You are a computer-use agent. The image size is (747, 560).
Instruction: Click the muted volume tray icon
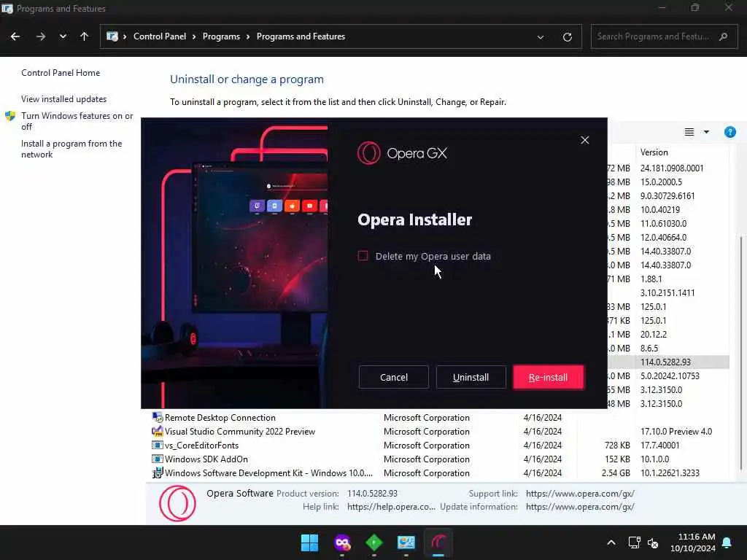(x=653, y=542)
